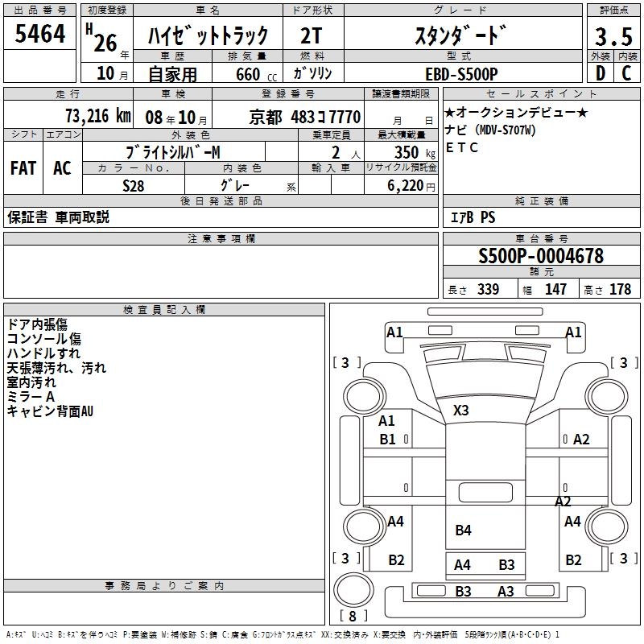Select the 初度登録 header label
The height and width of the screenshot is (644, 644).
coord(107,10)
